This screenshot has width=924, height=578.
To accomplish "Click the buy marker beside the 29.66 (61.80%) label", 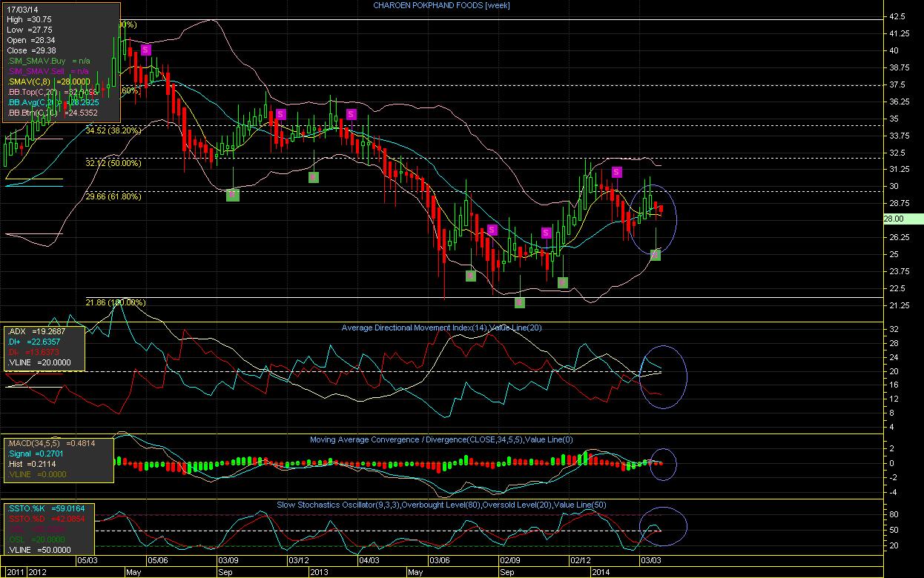I will (x=232, y=194).
